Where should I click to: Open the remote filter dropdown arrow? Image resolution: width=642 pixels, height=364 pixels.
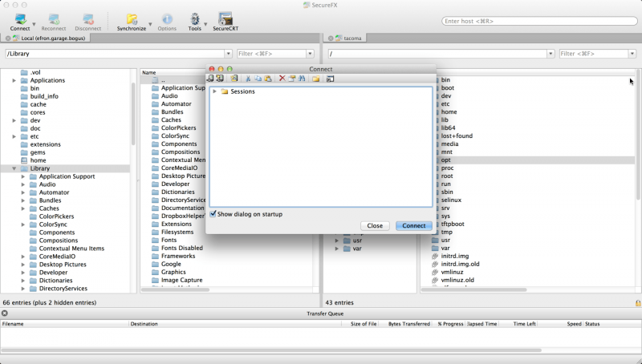coord(632,54)
